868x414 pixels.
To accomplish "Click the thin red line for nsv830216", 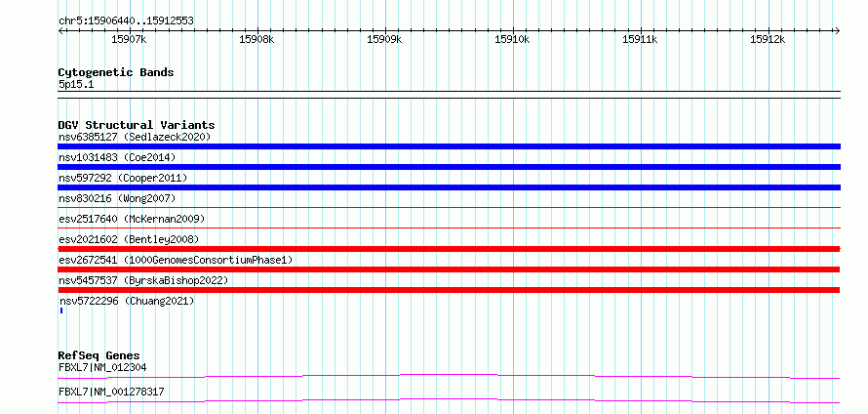I will (449, 207).
